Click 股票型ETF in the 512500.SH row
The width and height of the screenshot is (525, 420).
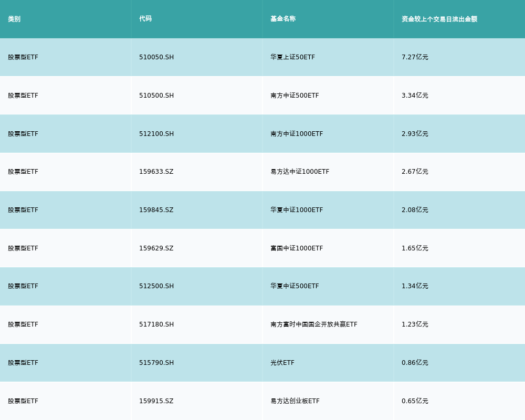click(x=23, y=286)
